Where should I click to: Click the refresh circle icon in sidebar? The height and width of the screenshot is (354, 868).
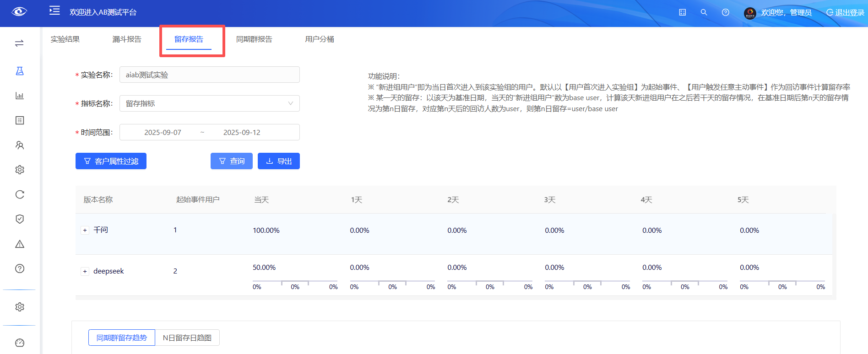20,194
